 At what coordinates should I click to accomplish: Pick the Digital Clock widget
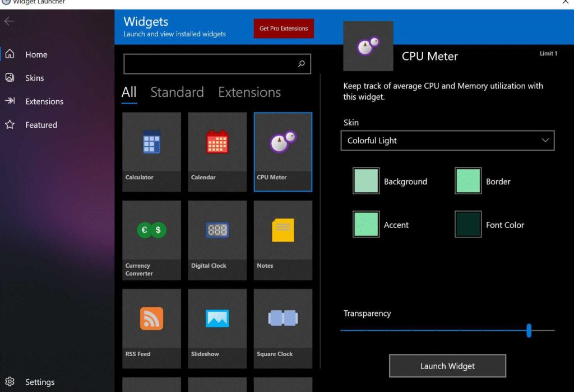217,240
